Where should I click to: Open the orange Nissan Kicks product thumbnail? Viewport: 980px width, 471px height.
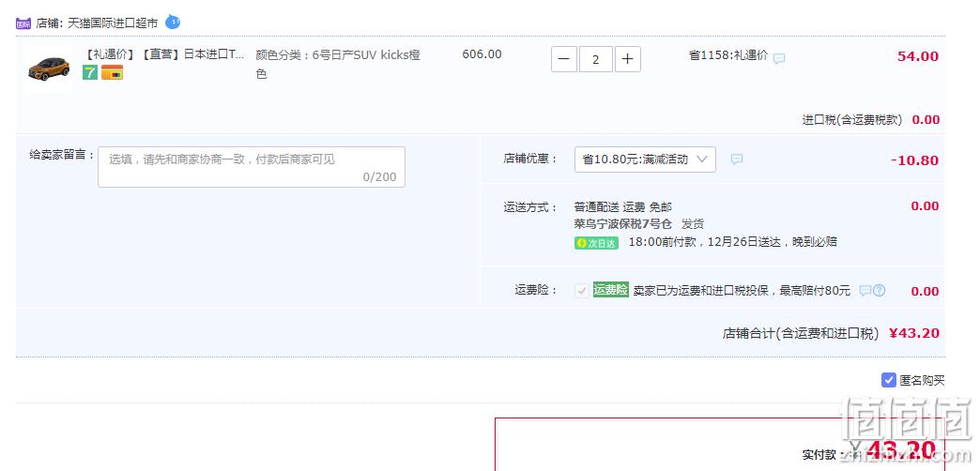click(x=49, y=68)
